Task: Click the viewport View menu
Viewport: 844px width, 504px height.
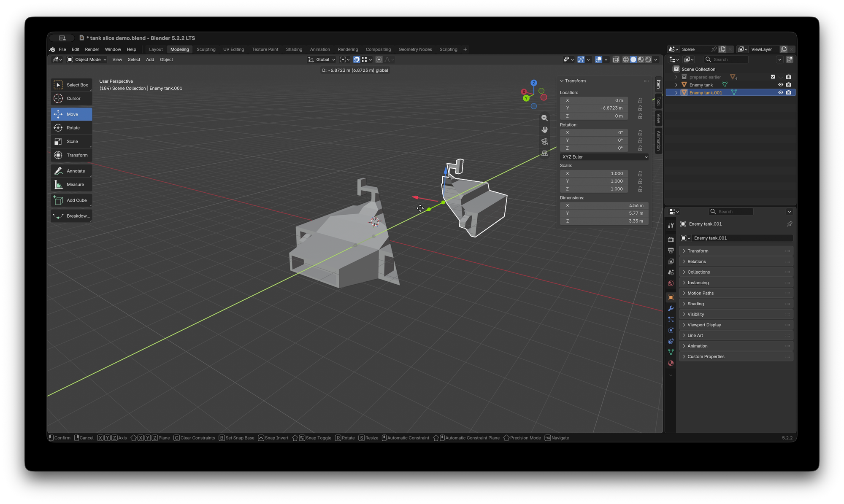Action: (117, 59)
